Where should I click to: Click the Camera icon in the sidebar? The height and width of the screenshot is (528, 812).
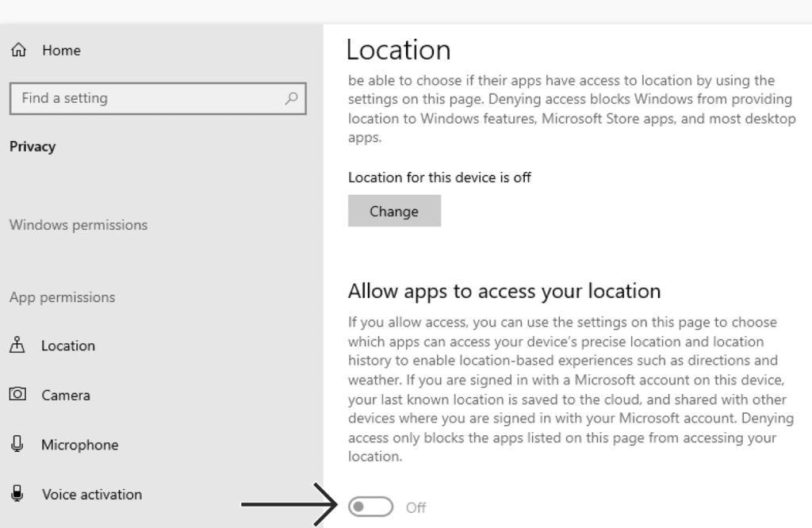pyautogui.click(x=18, y=395)
